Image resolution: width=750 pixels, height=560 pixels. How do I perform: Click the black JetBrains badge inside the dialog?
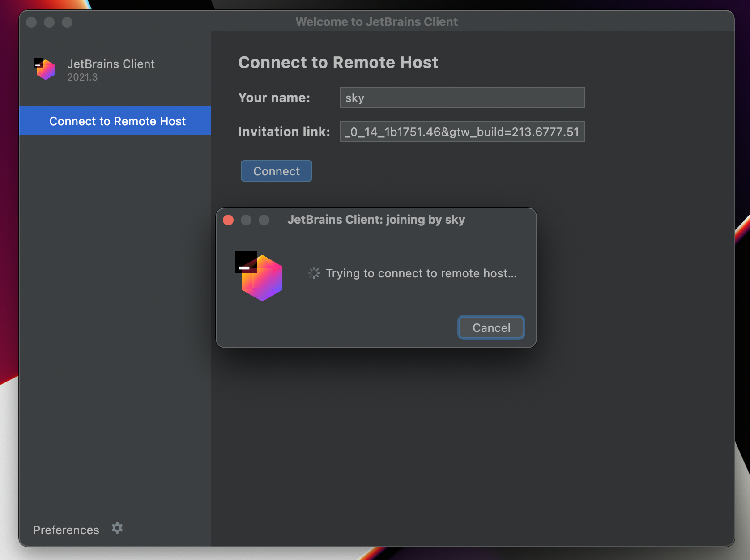[245, 263]
